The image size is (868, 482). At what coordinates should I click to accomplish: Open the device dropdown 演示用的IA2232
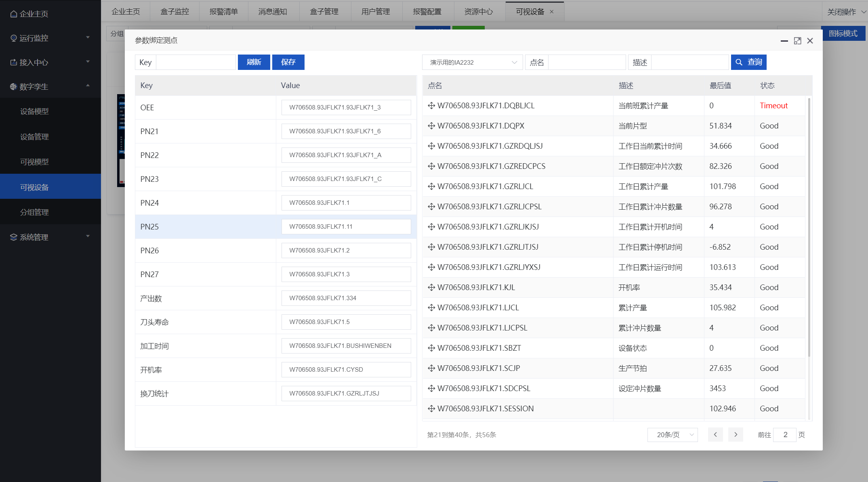click(473, 62)
